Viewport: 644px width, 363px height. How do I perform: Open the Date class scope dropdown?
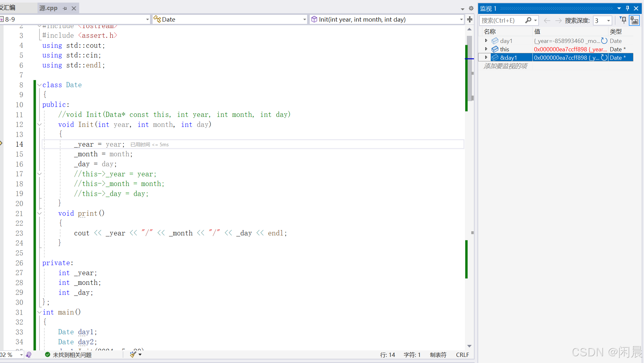pyautogui.click(x=304, y=19)
